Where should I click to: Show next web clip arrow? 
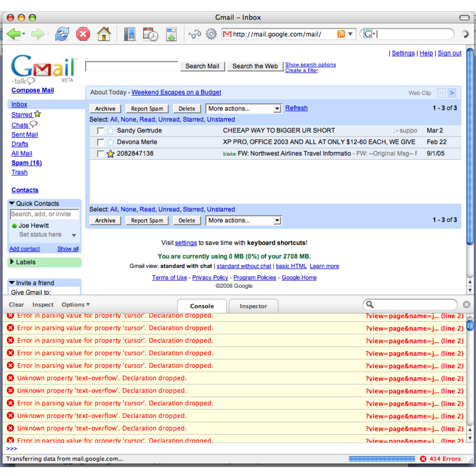coord(452,93)
